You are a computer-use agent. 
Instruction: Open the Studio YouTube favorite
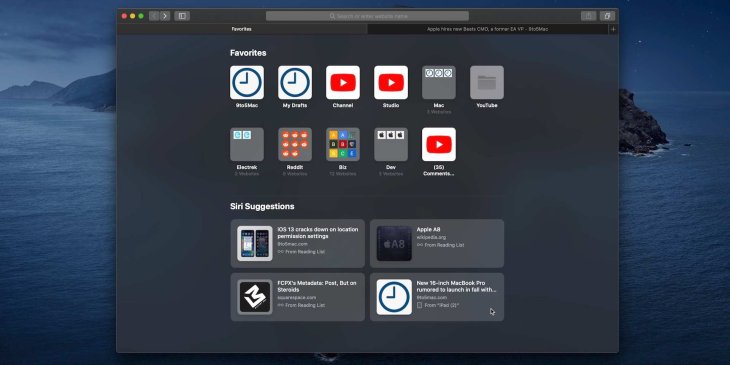(x=391, y=82)
